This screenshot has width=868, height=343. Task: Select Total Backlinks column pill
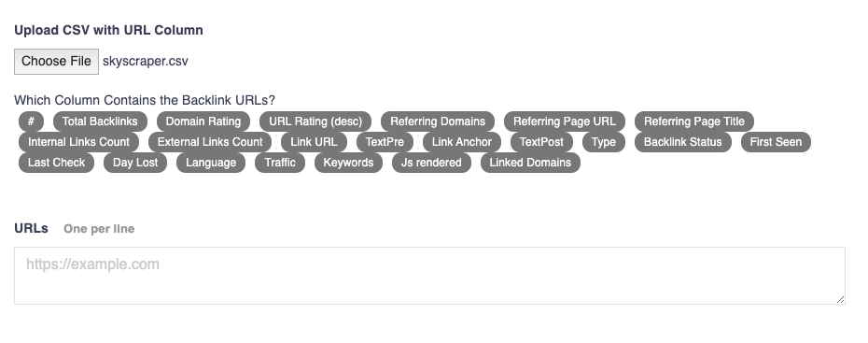(100, 121)
